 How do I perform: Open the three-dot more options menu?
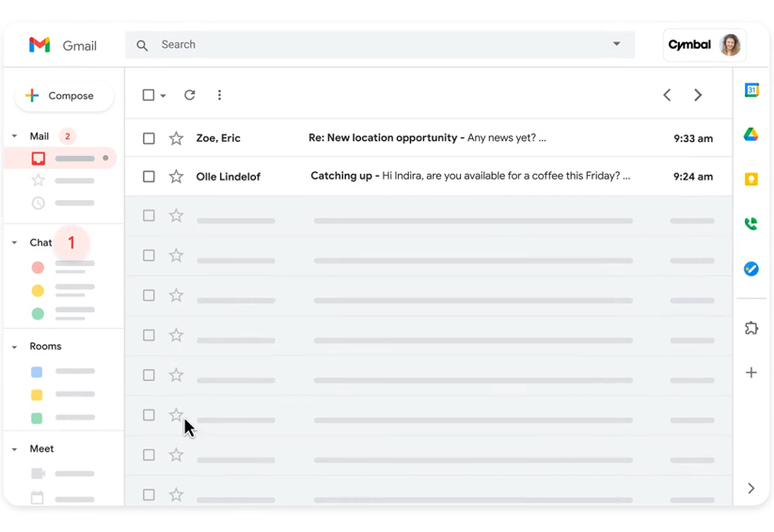pos(220,95)
